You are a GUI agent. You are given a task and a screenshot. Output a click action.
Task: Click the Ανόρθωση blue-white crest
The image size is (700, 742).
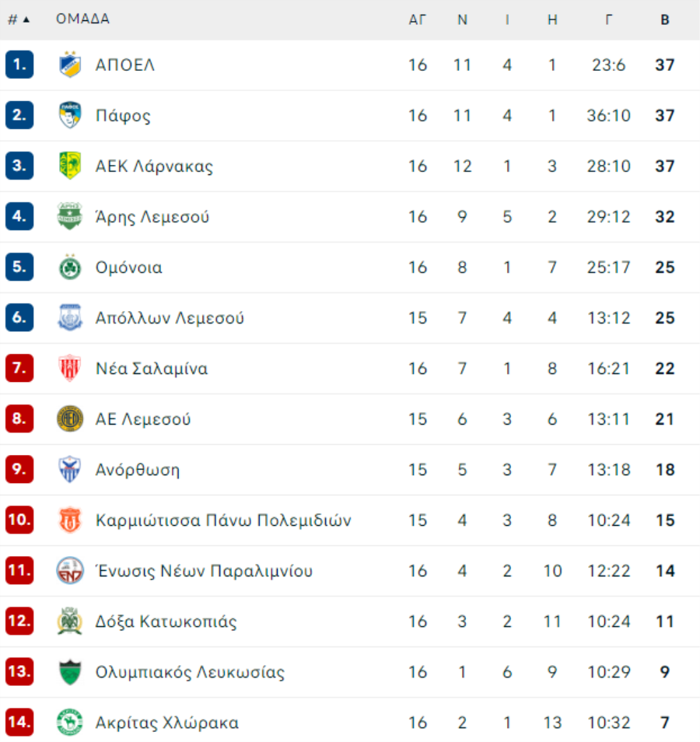(70, 470)
